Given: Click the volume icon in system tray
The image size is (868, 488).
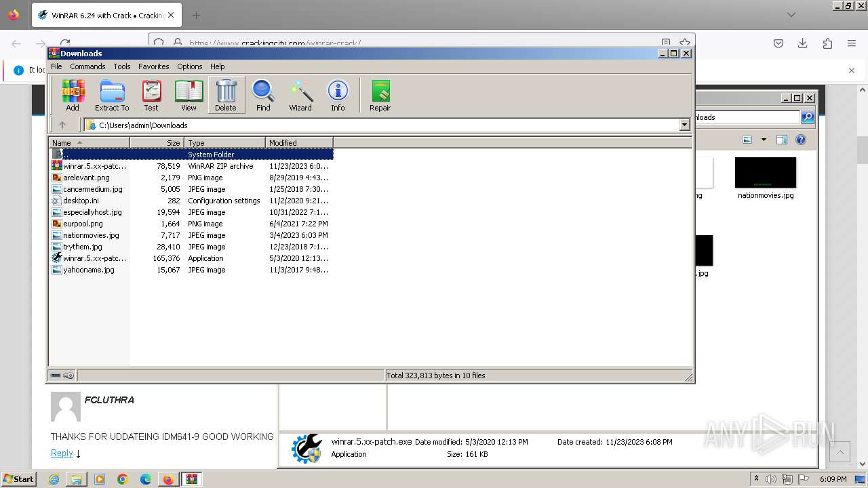Looking at the screenshot, I should click(x=771, y=479).
